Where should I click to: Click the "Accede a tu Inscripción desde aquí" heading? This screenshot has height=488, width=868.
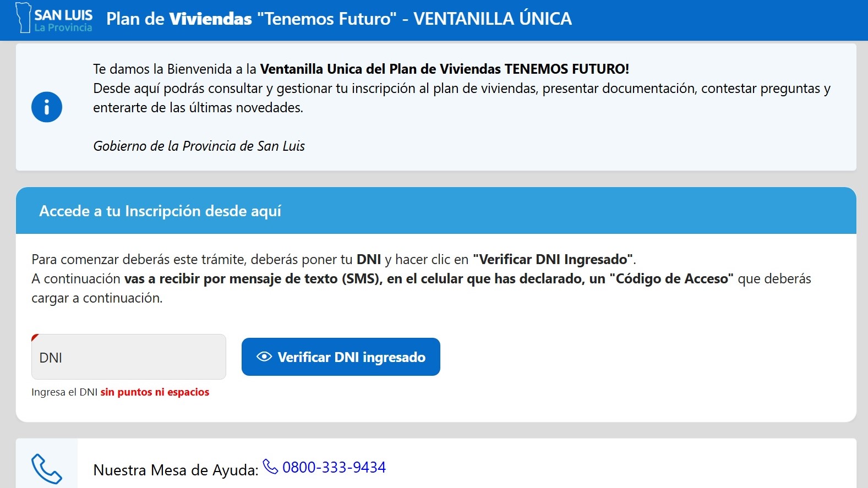pos(160,211)
